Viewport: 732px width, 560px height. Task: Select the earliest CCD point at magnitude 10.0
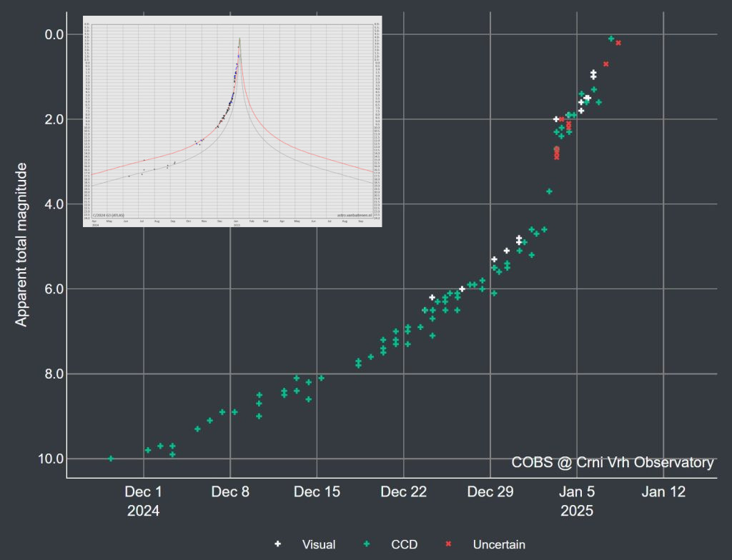click(111, 459)
